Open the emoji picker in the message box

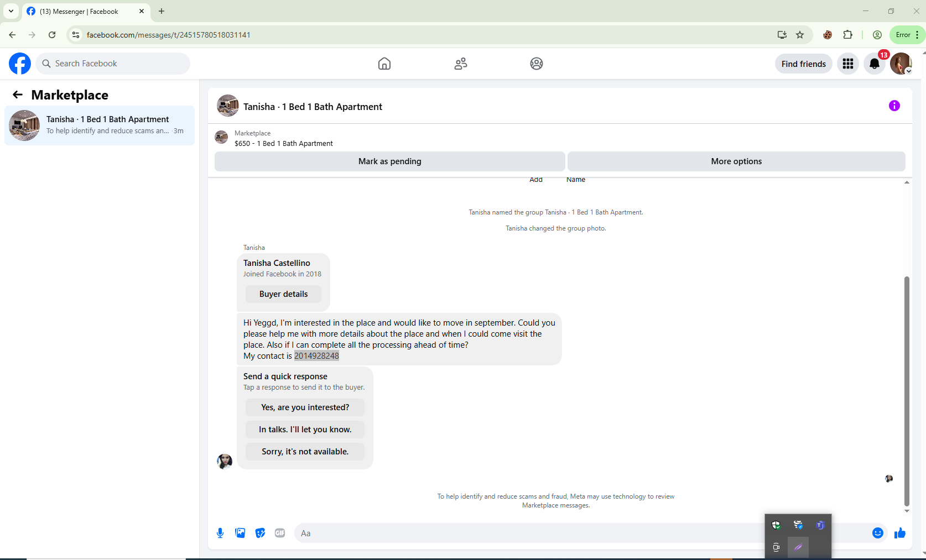(x=878, y=533)
